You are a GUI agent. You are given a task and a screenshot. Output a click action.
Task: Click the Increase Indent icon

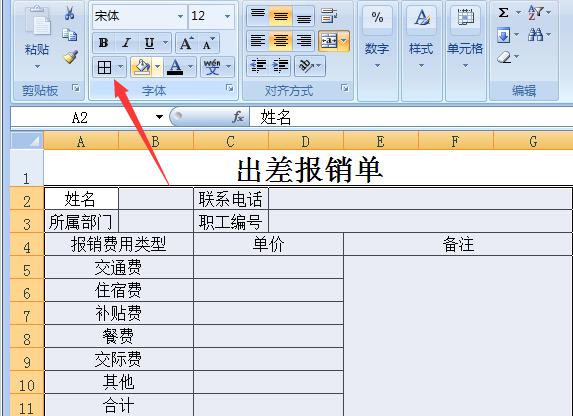click(x=280, y=66)
